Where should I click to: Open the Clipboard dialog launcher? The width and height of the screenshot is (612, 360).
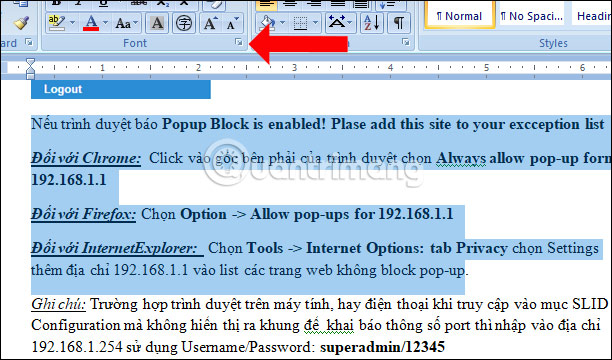click(29, 42)
